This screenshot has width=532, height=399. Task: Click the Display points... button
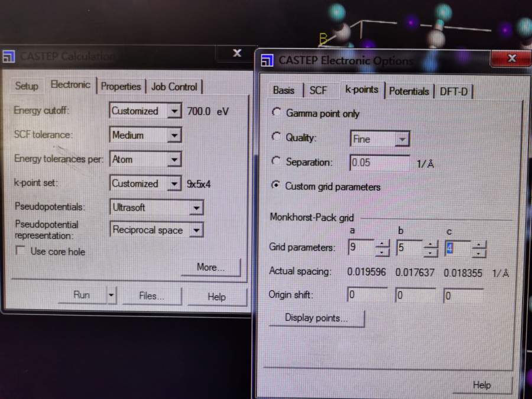(x=317, y=318)
